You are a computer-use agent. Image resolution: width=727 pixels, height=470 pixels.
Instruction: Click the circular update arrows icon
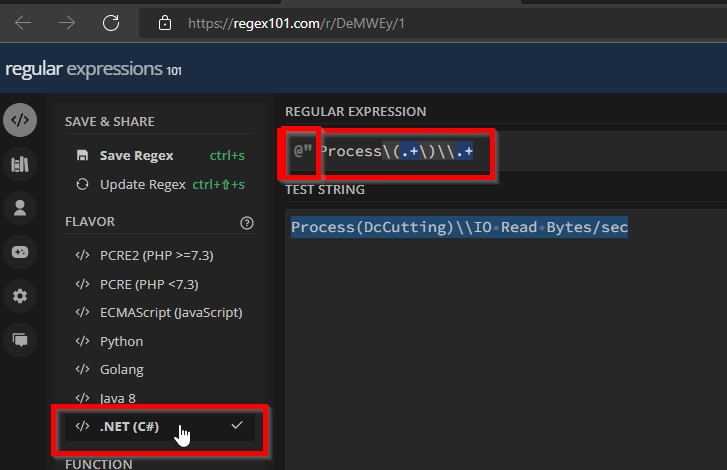pos(82,184)
